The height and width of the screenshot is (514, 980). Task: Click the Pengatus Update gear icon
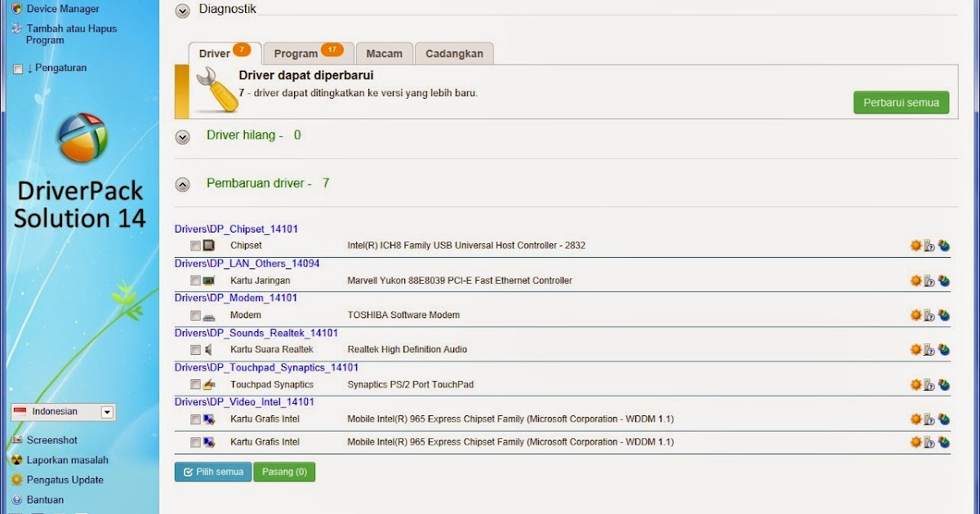point(16,480)
